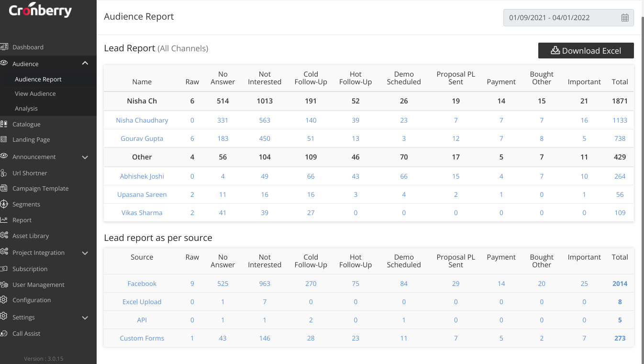Expand the Announcement menu chevron
Viewport: 644px width, 364px height.
pyautogui.click(x=85, y=157)
